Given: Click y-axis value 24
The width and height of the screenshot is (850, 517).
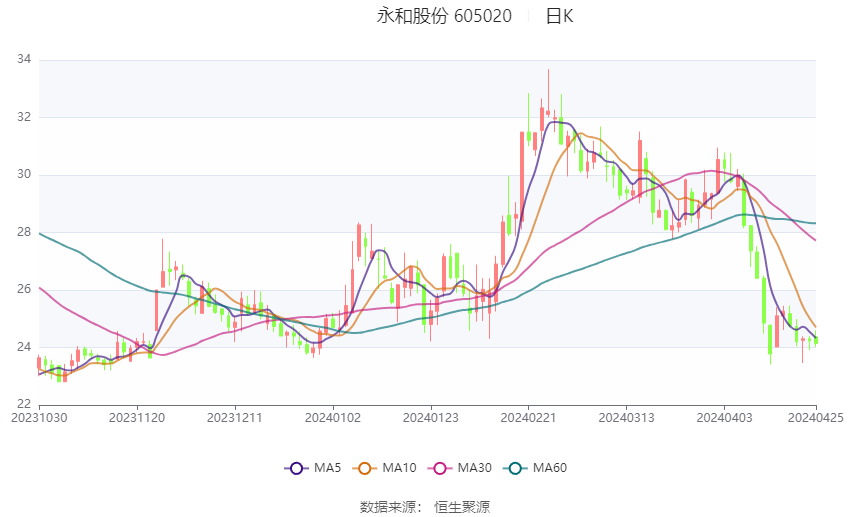Looking at the screenshot, I should click(24, 347).
